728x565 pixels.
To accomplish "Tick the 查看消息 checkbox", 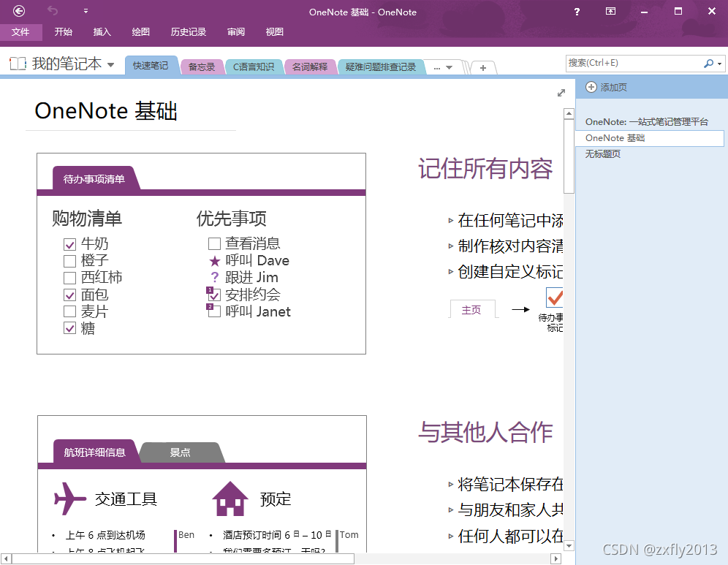I will (214, 244).
